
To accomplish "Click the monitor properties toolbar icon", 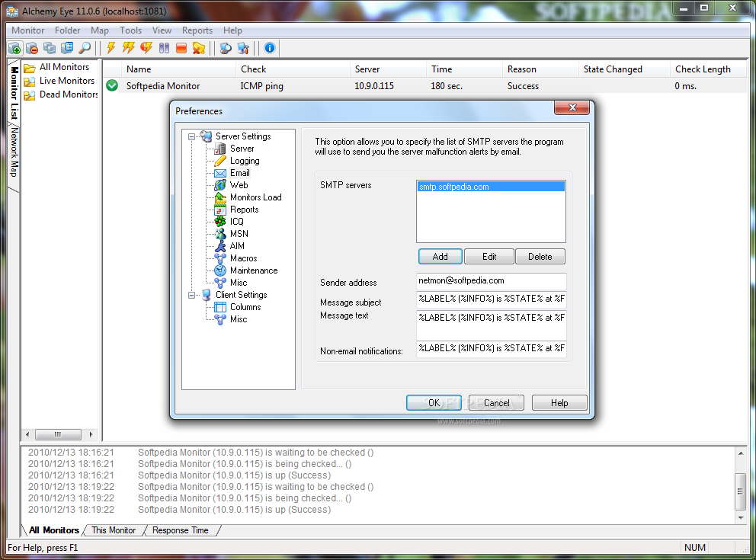I will click(x=67, y=48).
